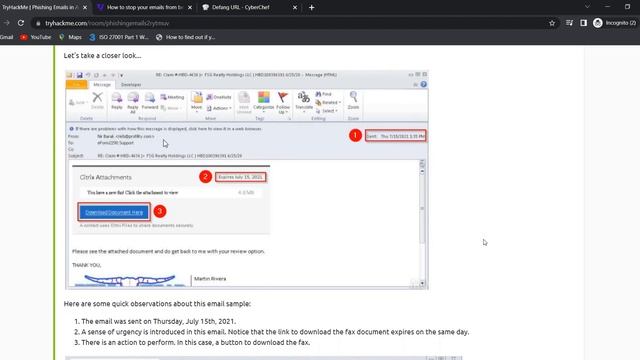Toggle the browser side panel icon
This screenshot has height=360, width=640.
tap(583, 23)
